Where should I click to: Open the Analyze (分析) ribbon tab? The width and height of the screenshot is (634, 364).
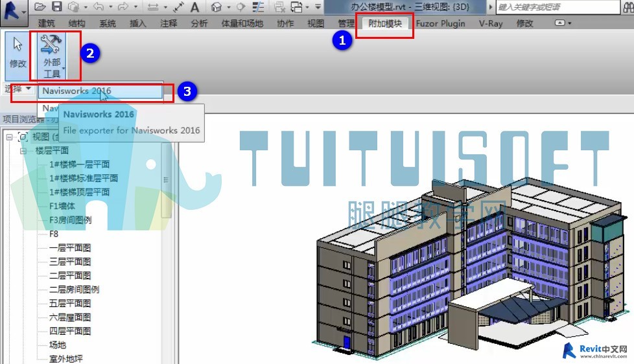[x=199, y=23]
